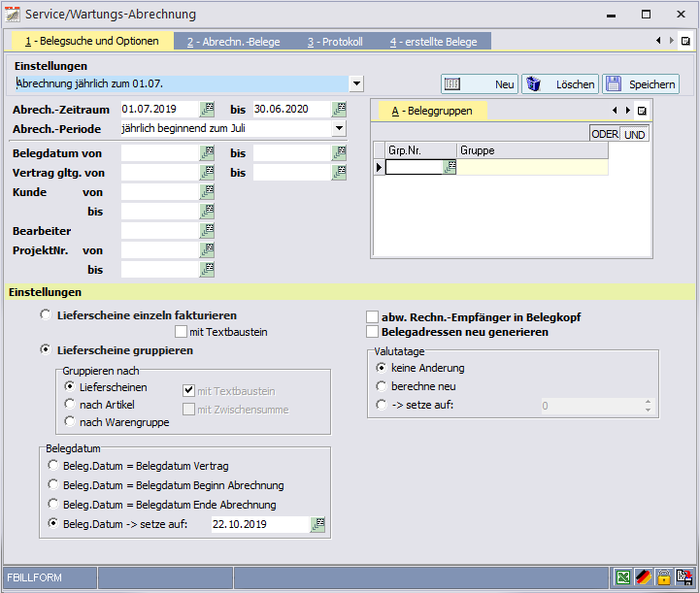Click the German flag language icon
The height and width of the screenshot is (593, 700).
(x=644, y=577)
